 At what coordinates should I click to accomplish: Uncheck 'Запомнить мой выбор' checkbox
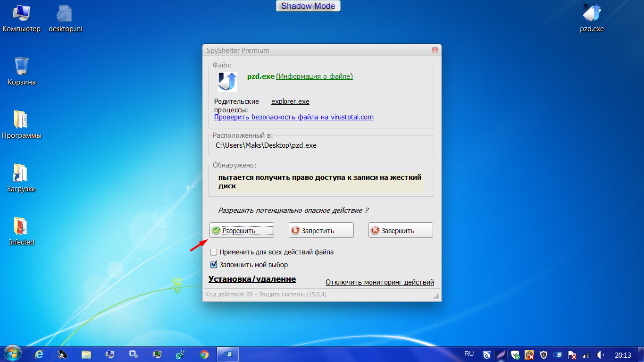tap(214, 265)
